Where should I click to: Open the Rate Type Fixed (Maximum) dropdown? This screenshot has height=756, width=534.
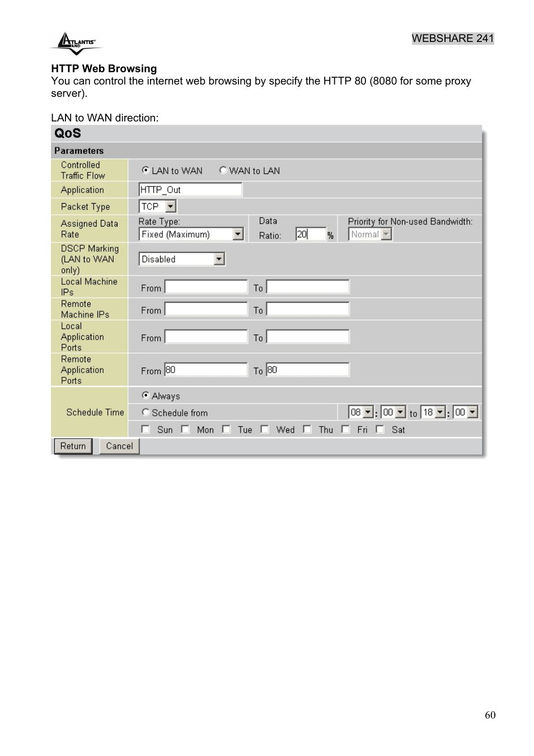coord(191,234)
